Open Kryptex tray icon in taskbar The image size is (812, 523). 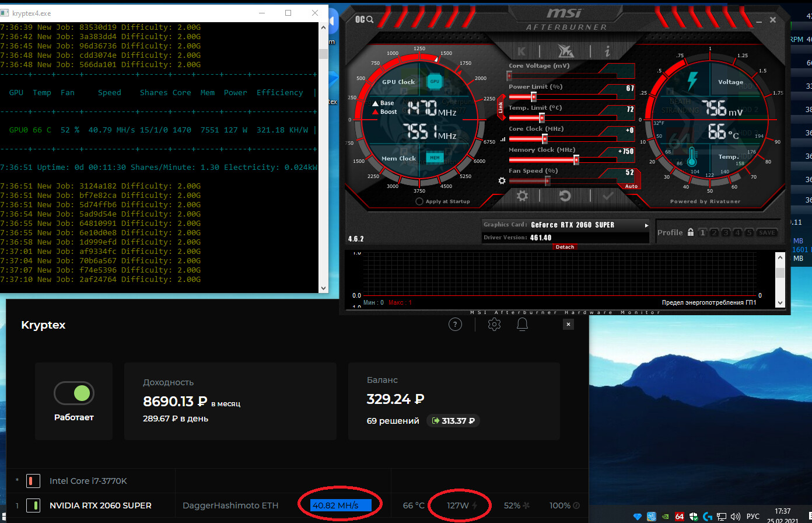[637, 517]
